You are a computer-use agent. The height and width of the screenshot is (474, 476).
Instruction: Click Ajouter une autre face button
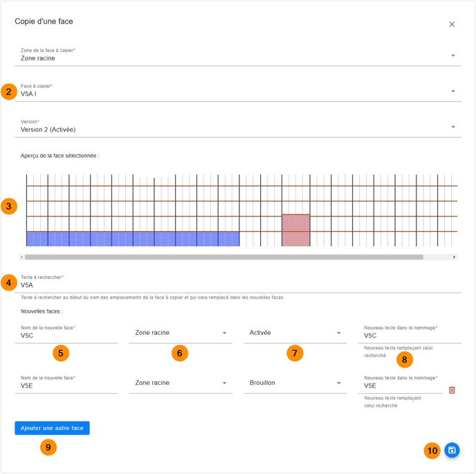(52, 428)
